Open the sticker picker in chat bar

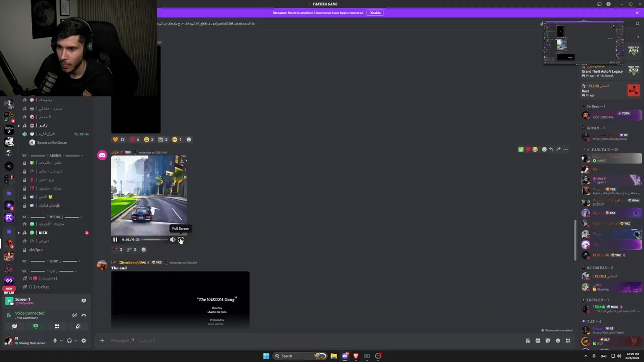(548, 341)
